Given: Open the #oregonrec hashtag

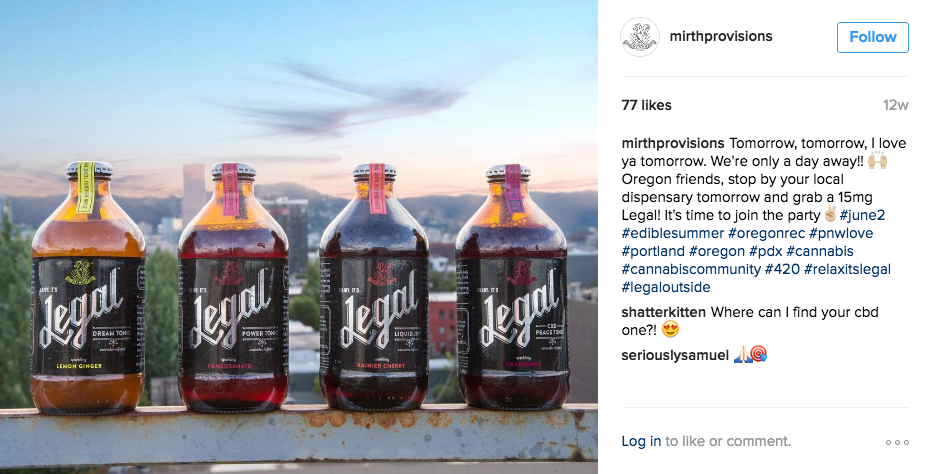Looking at the screenshot, I should 766,233.
